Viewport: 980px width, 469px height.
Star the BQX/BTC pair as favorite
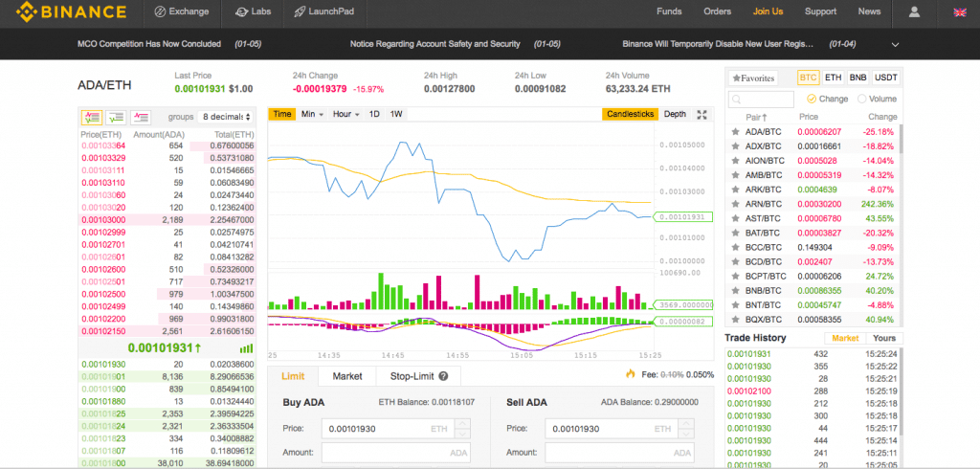[x=736, y=320]
